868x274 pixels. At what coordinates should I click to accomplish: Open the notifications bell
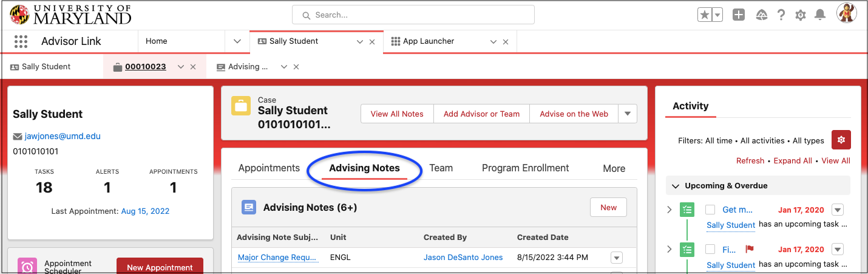820,15
